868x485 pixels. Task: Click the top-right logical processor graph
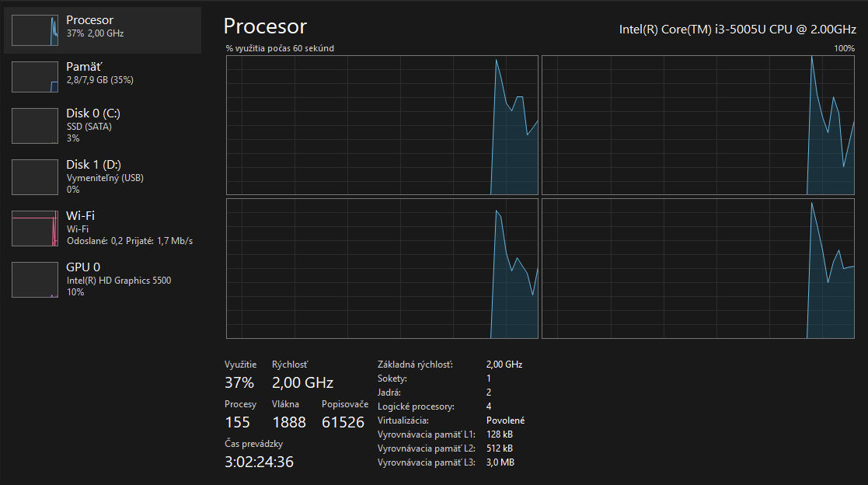[x=697, y=125]
